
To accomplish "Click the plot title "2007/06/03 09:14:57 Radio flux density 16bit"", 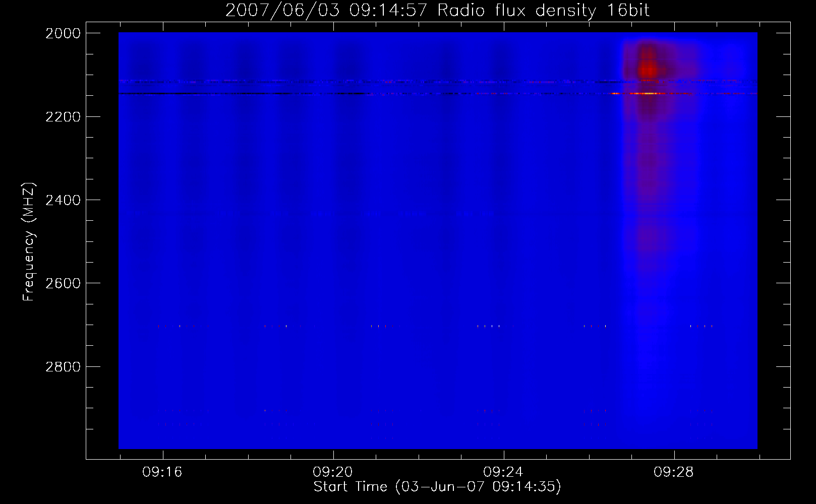I will 437,11.
